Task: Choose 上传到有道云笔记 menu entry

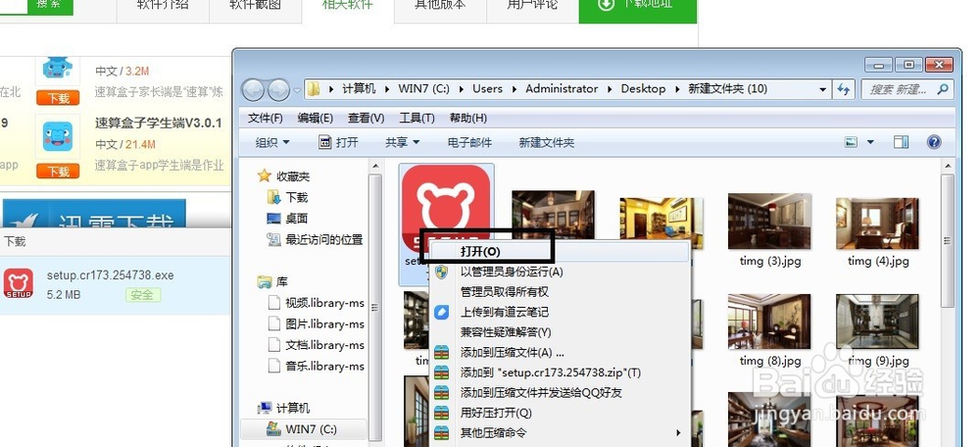Action: click(505, 312)
